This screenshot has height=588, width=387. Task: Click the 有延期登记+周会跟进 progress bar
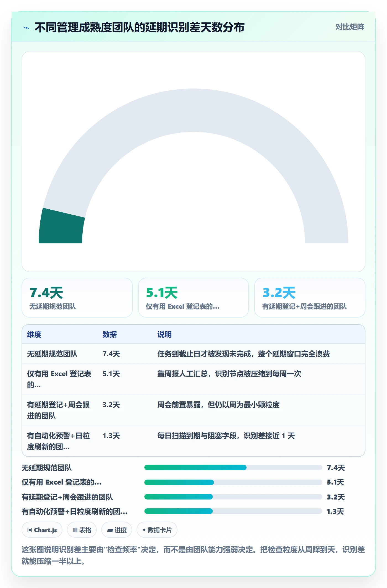coord(233,497)
